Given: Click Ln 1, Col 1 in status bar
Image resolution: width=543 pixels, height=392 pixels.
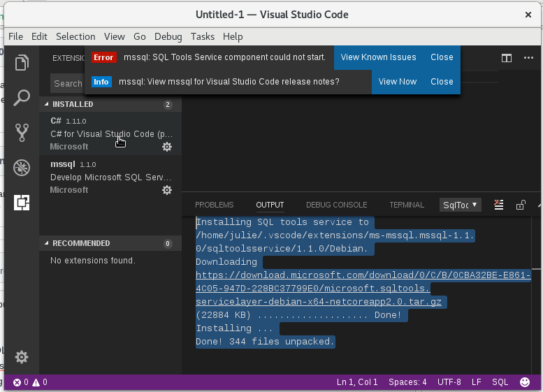Looking at the screenshot, I should [x=357, y=382].
